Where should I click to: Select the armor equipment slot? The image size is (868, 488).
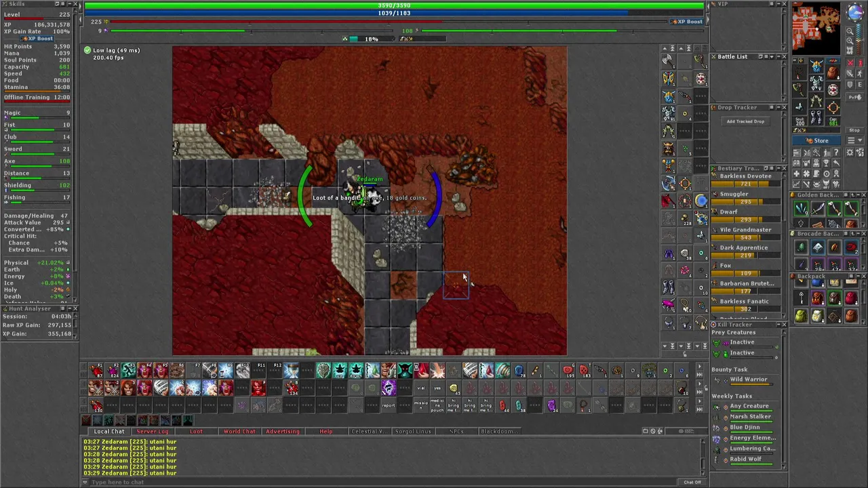tap(816, 83)
